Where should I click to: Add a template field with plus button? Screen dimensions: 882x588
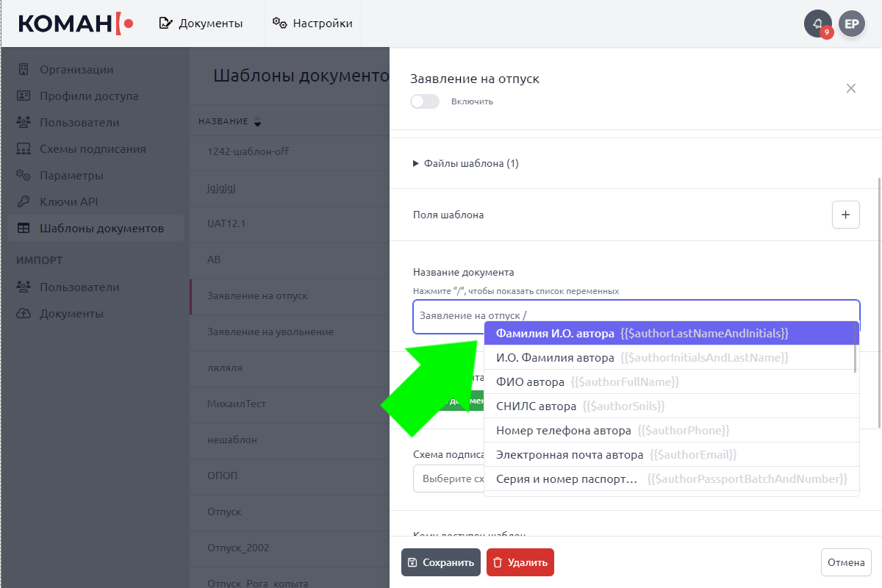coord(846,215)
